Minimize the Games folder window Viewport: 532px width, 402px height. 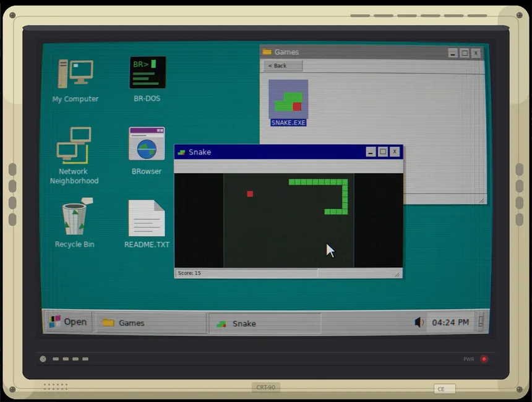pos(453,53)
